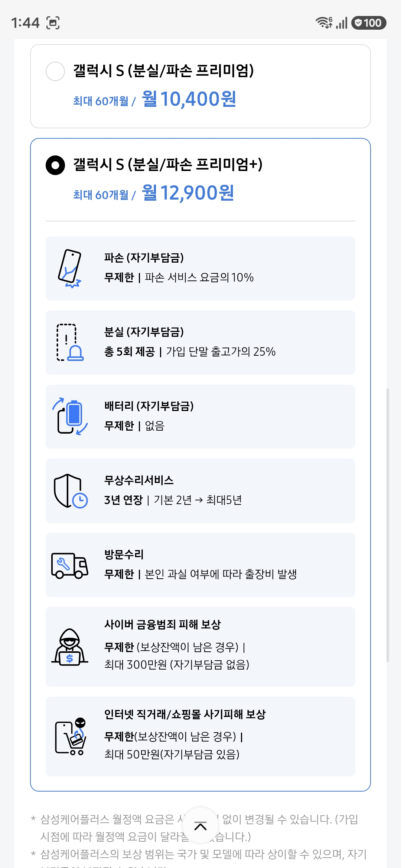Tap the page scrollbar on right edge
The height and width of the screenshot is (868, 401).
coord(388,525)
